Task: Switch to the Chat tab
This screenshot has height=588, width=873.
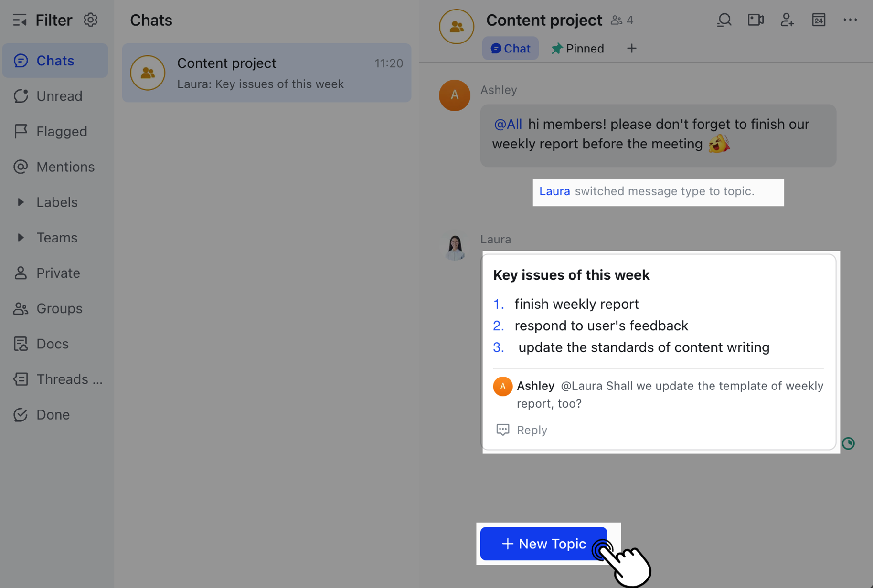Action: click(510, 48)
